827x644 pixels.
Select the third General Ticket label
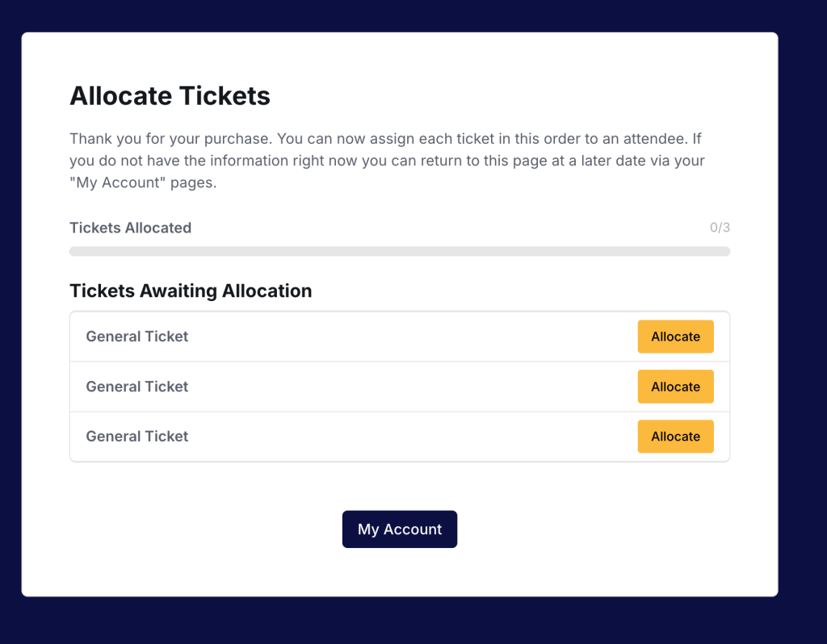pos(137,437)
